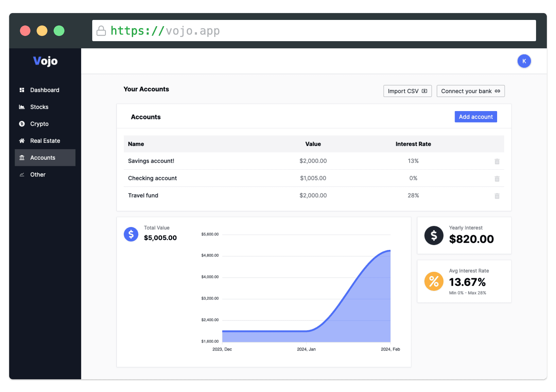Click trash icon for Checking account

tap(497, 179)
